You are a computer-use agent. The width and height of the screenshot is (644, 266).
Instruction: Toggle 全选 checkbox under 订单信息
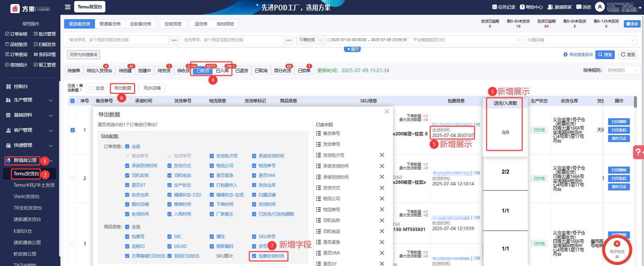[x=127, y=146]
